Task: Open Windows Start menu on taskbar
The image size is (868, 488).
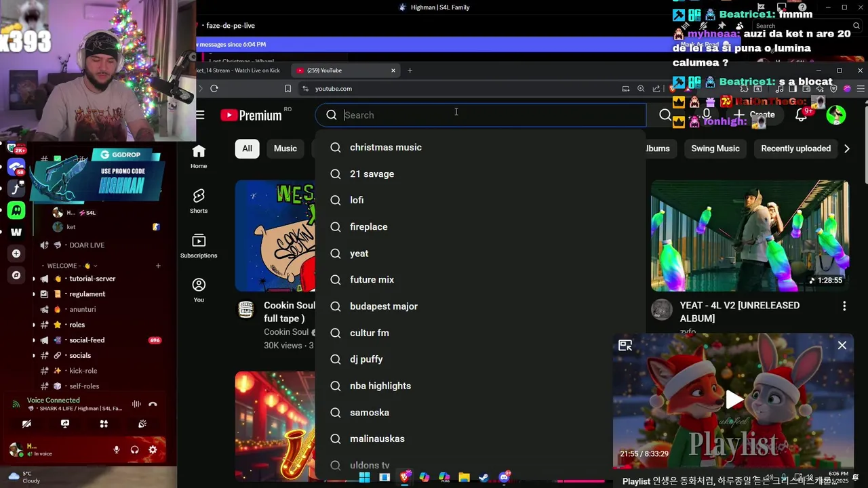Action: [364, 477]
